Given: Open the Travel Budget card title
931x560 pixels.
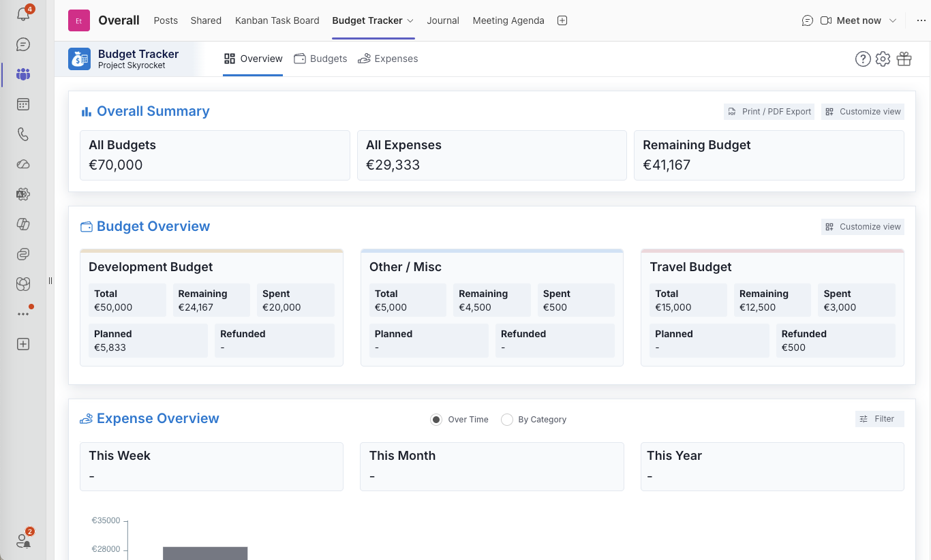Looking at the screenshot, I should pyautogui.click(x=690, y=267).
